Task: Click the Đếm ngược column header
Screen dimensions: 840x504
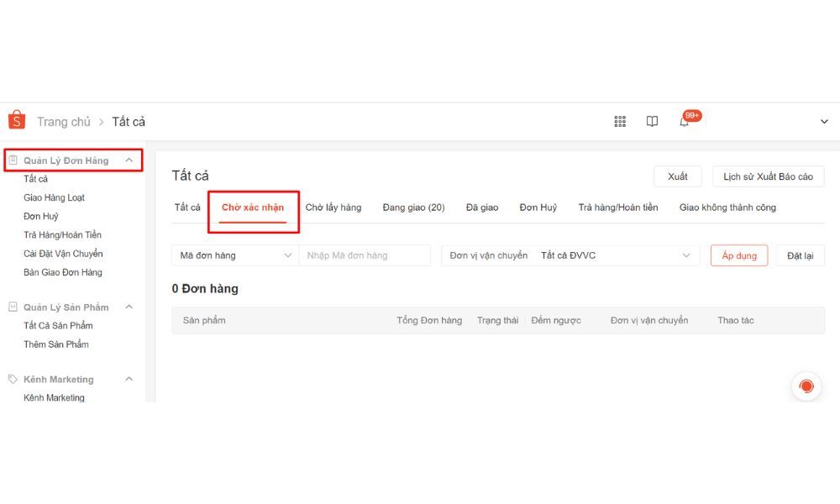Action: [x=556, y=320]
